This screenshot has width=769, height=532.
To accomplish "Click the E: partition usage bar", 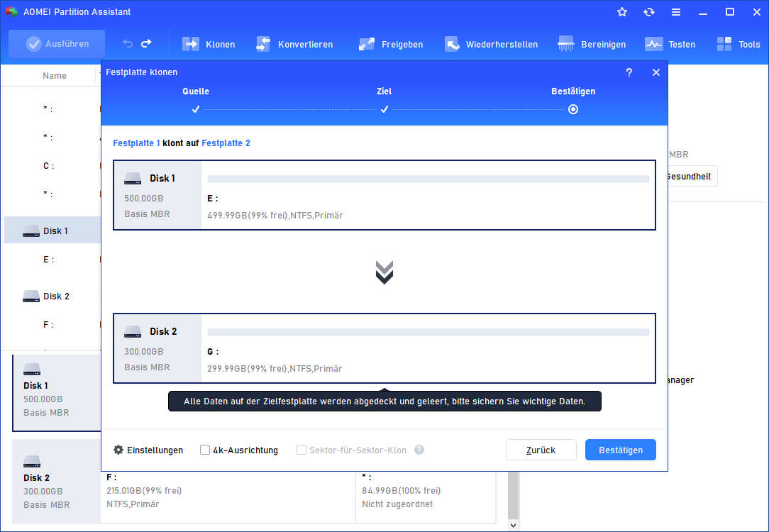I will [x=428, y=179].
